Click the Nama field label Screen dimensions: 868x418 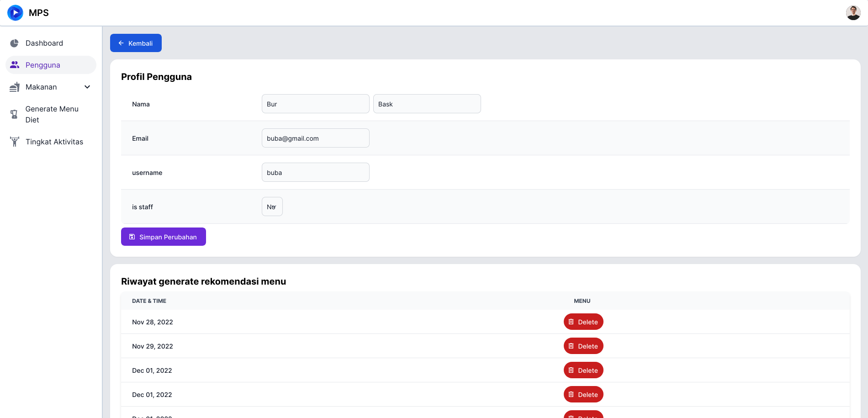click(141, 104)
